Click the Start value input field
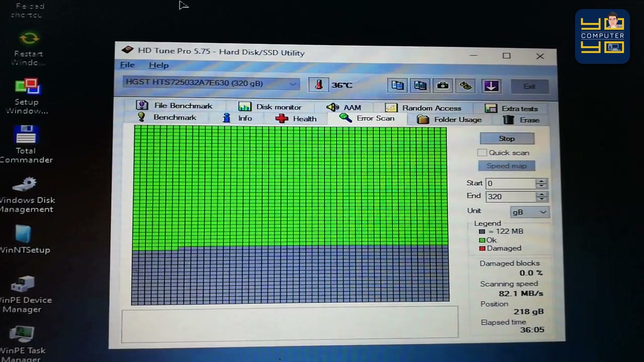The height and width of the screenshot is (362, 644). click(x=511, y=184)
